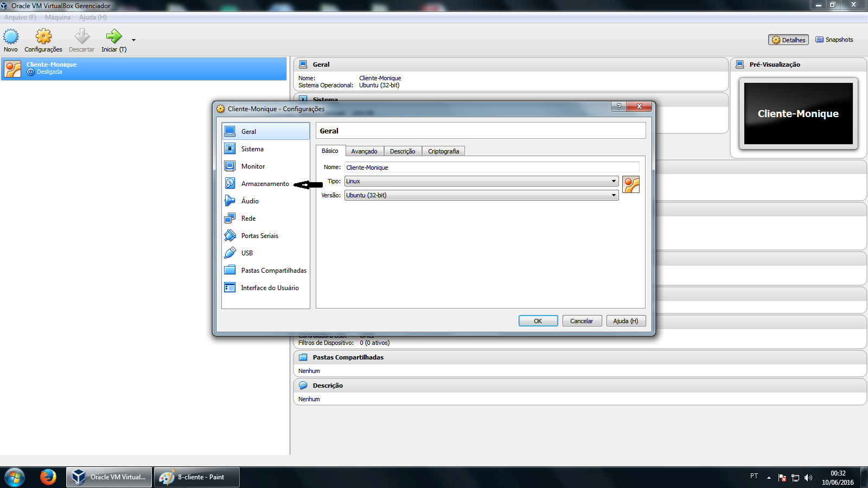Click the Ajuda (H) button

coord(626,321)
